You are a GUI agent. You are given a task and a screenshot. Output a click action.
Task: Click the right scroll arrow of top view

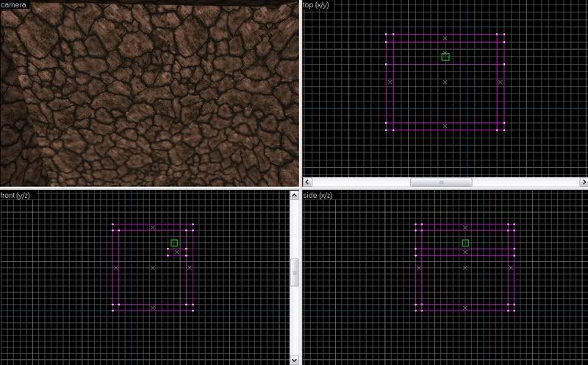tap(583, 182)
